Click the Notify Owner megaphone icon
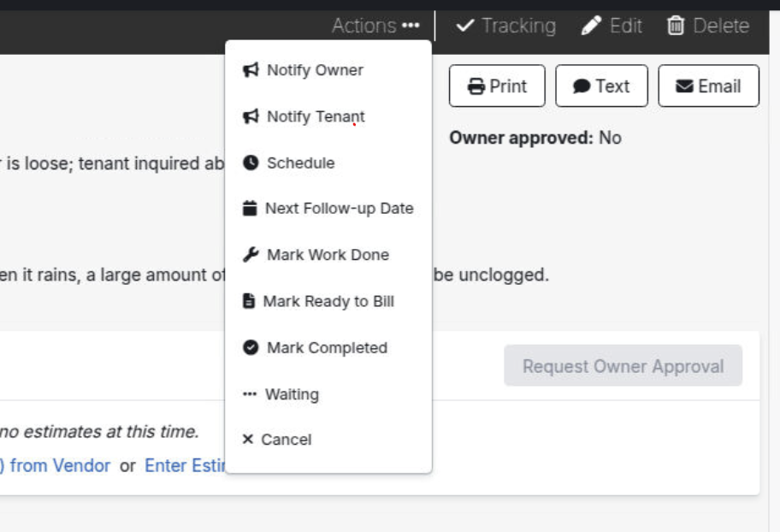This screenshot has width=780, height=532. pyautogui.click(x=251, y=69)
